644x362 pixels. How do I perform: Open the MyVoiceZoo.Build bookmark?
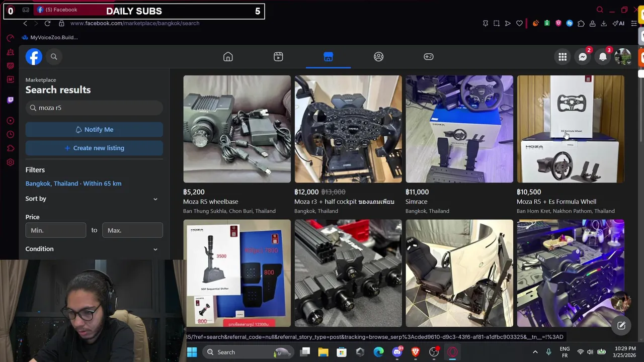[x=50, y=37]
